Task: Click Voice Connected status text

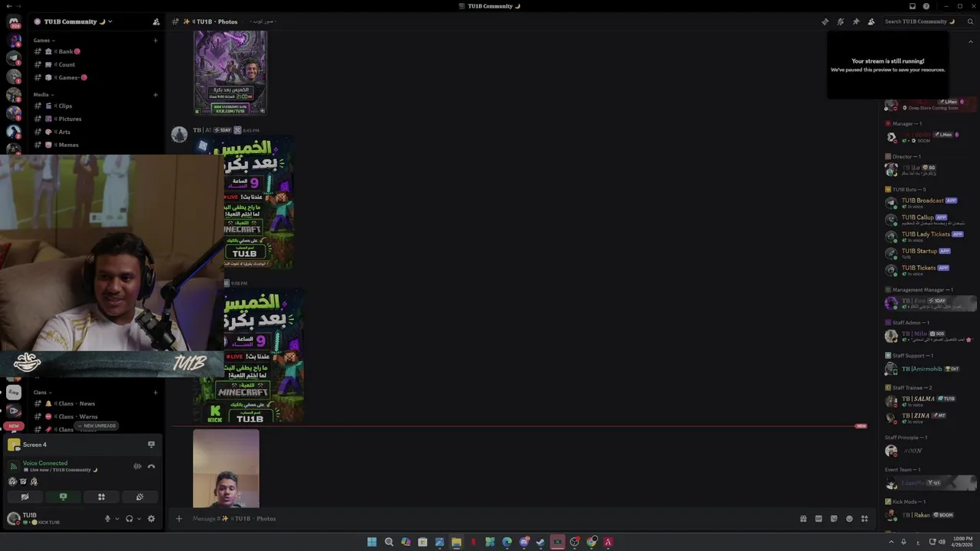Action: (x=45, y=463)
